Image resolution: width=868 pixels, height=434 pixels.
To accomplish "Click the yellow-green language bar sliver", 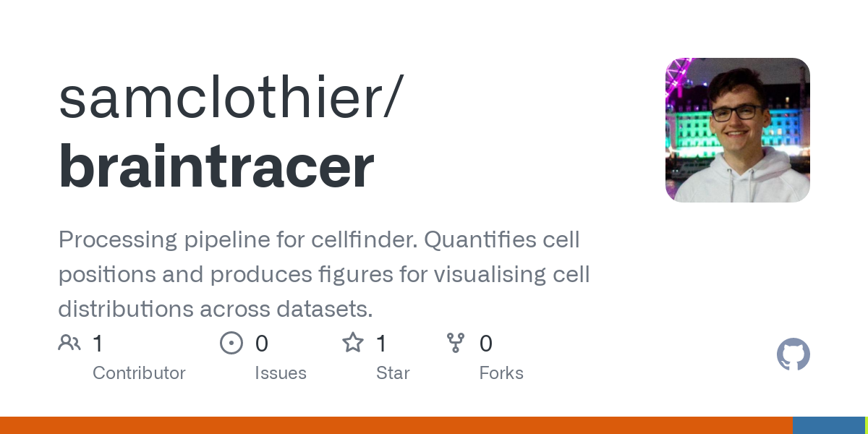I will point(867,425).
